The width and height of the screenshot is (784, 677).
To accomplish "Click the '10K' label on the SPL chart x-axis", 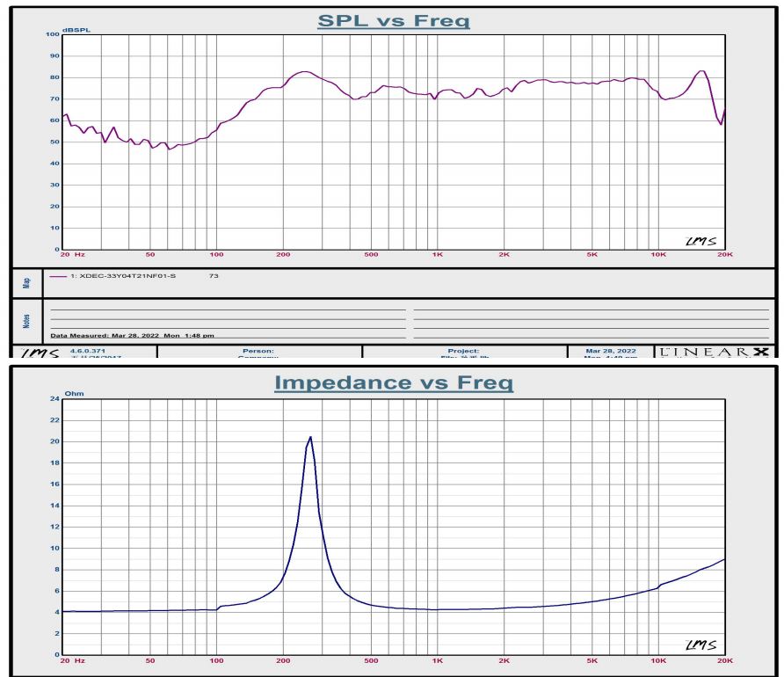I will coord(658,254).
